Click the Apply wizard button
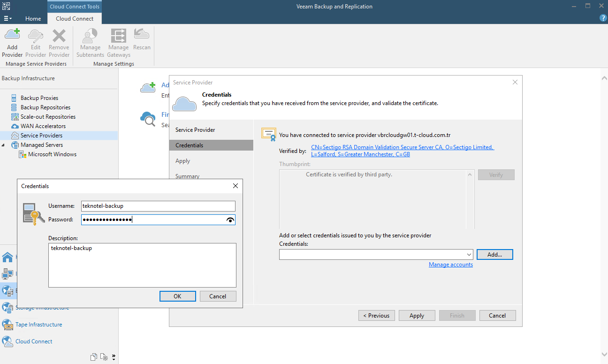This screenshot has height=364, width=608. (417, 316)
